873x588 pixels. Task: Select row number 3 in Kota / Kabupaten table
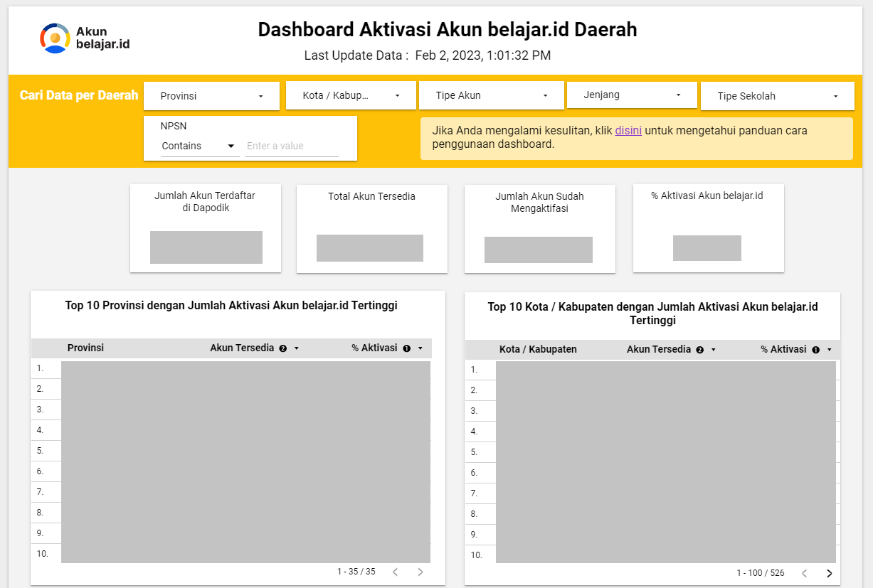click(x=474, y=411)
